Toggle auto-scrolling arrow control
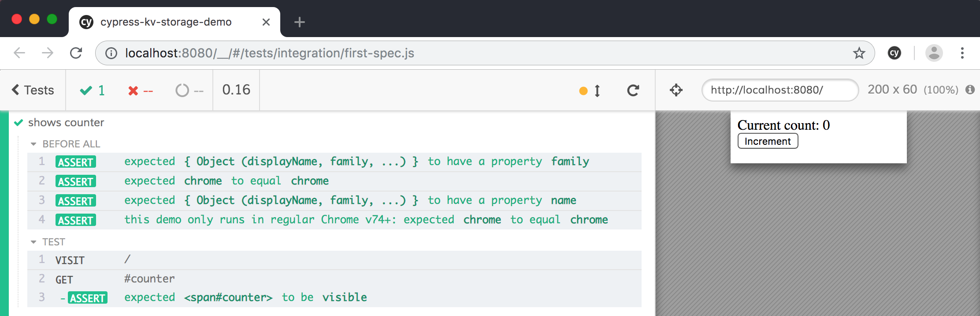 click(597, 90)
